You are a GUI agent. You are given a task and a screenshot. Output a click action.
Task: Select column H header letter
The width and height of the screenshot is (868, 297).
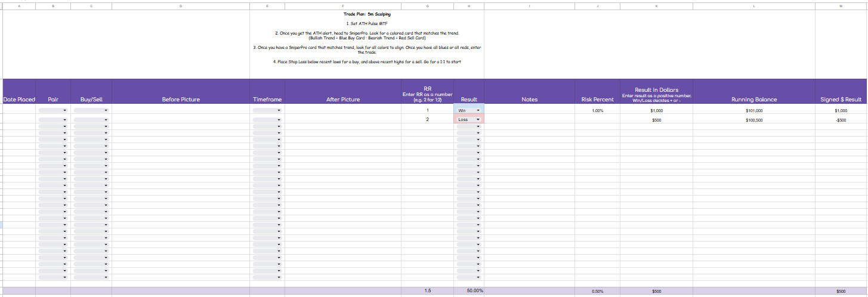pyautogui.click(x=468, y=6)
